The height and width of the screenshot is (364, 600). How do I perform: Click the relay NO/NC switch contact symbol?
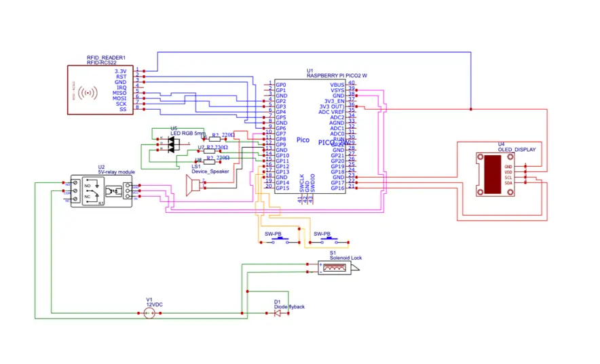93,190
